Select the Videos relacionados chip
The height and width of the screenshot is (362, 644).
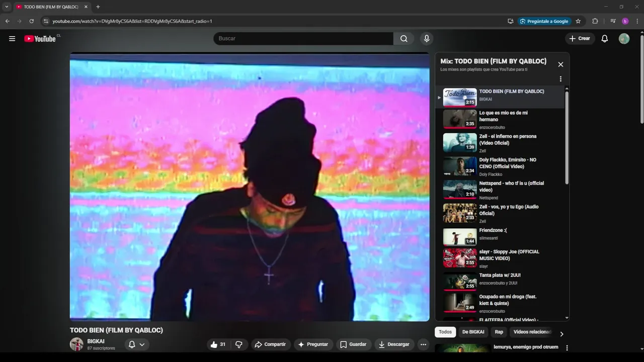532,332
